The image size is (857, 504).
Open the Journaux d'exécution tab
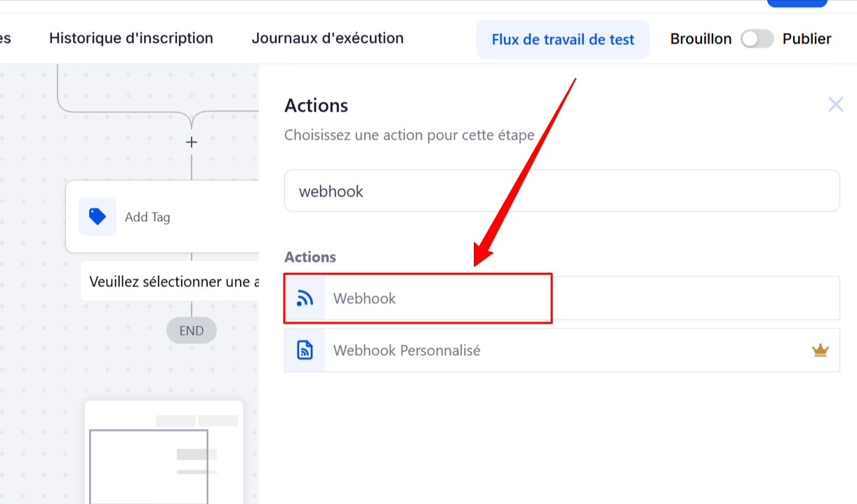click(x=328, y=39)
